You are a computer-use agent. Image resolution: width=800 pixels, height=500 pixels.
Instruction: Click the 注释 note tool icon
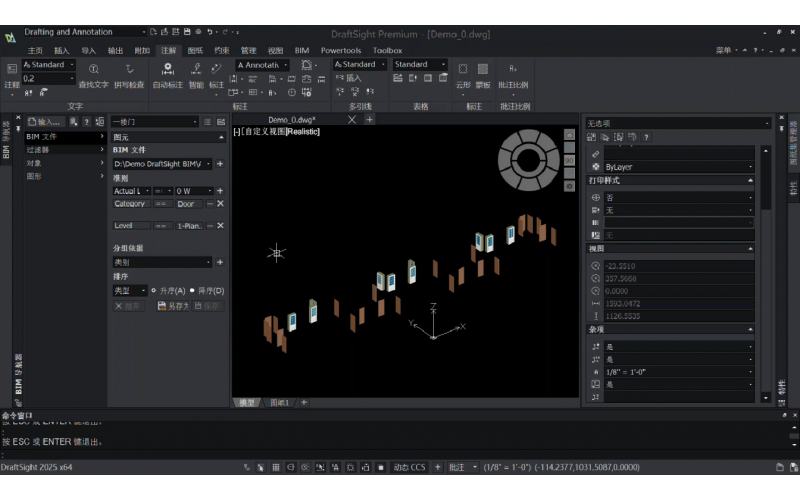point(12,69)
